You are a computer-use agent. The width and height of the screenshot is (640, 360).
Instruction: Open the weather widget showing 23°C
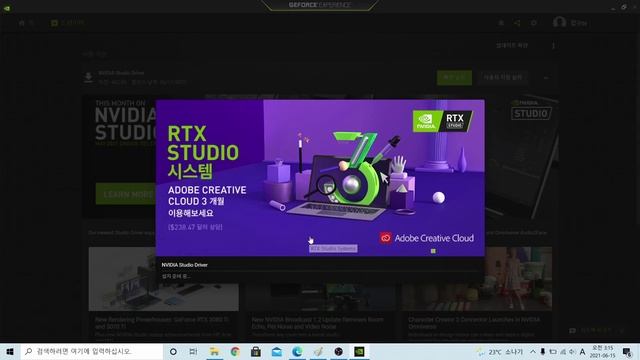coord(500,351)
